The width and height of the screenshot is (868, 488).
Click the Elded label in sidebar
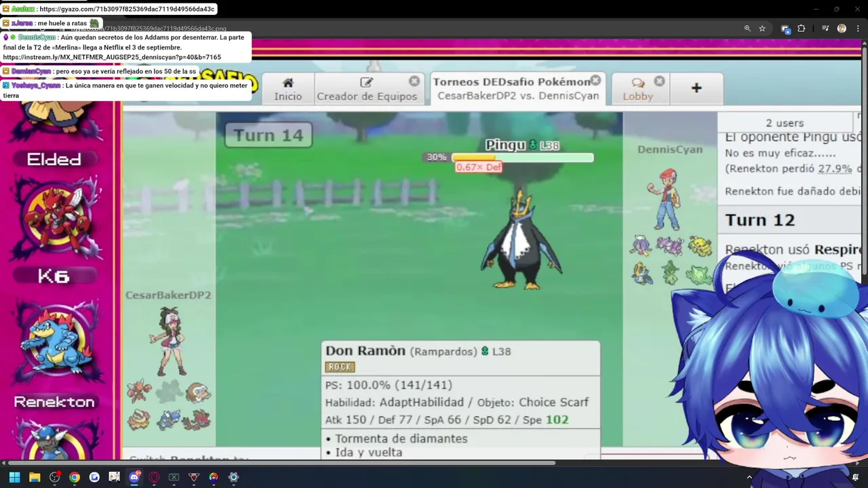point(54,159)
